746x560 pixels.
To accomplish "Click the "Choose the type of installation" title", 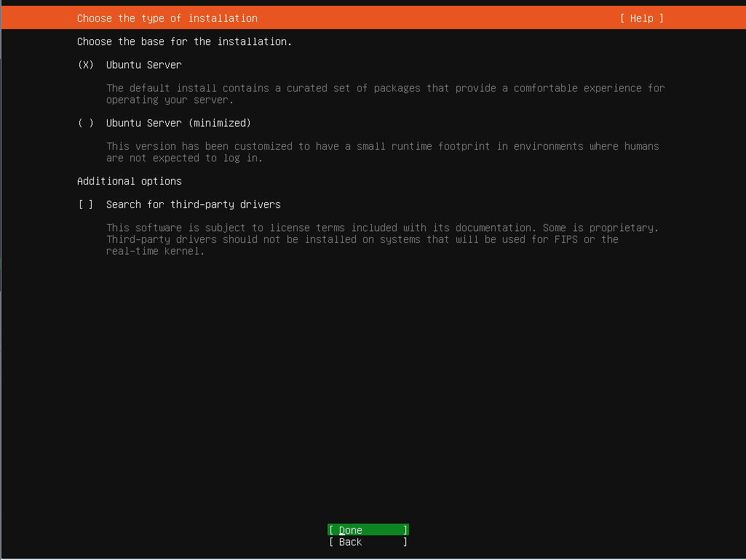I will (x=167, y=18).
